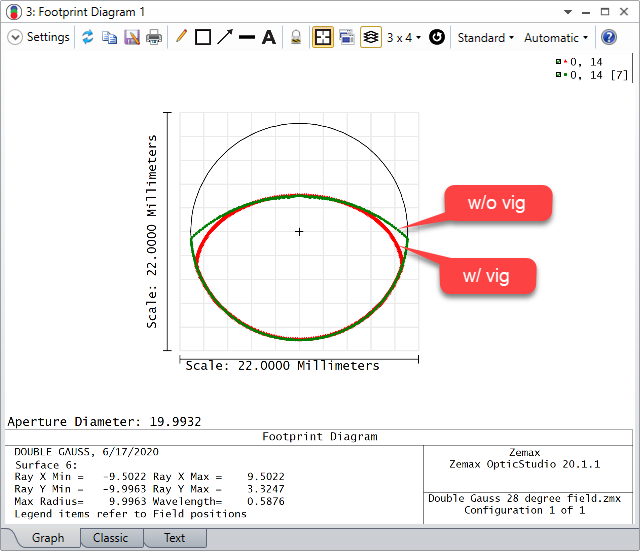Save the graph using the save image icon

coord(132,38)
